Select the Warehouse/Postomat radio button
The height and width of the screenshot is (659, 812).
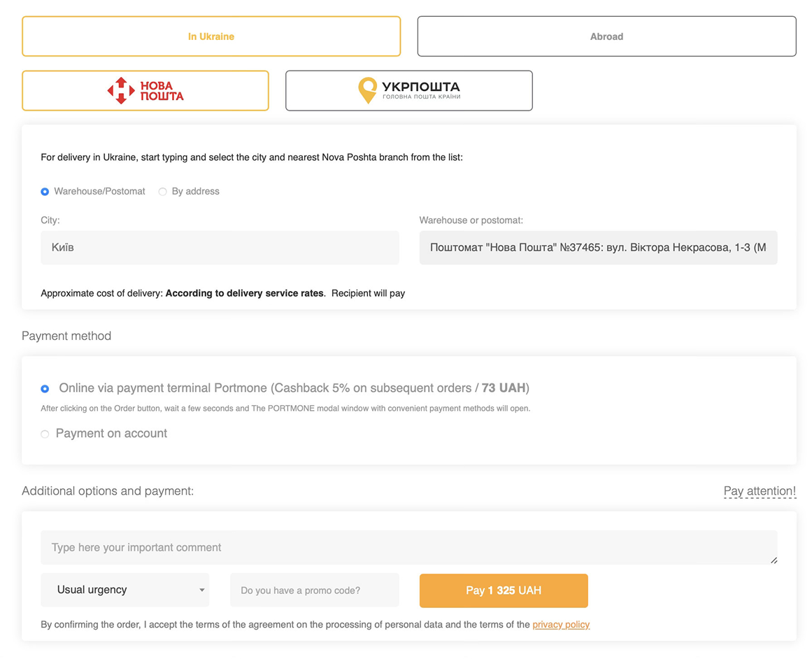click(x=45, y=192)
